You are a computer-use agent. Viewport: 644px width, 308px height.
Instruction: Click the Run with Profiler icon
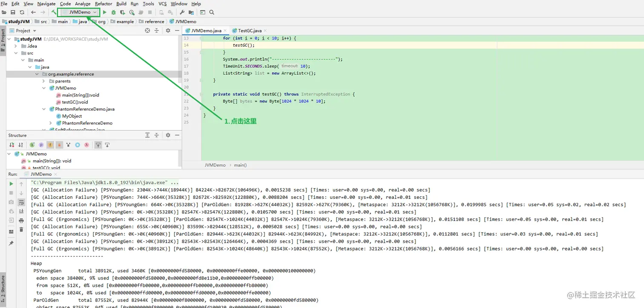tap(132, 12)
